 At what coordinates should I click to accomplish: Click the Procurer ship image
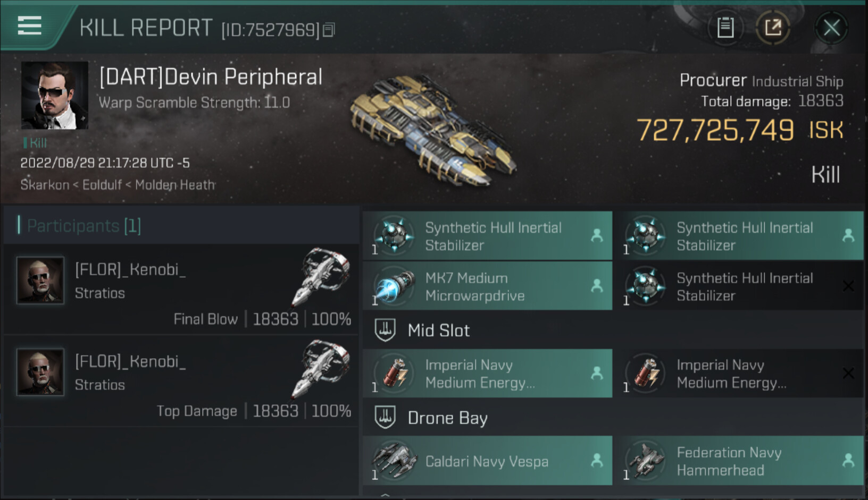433,130
